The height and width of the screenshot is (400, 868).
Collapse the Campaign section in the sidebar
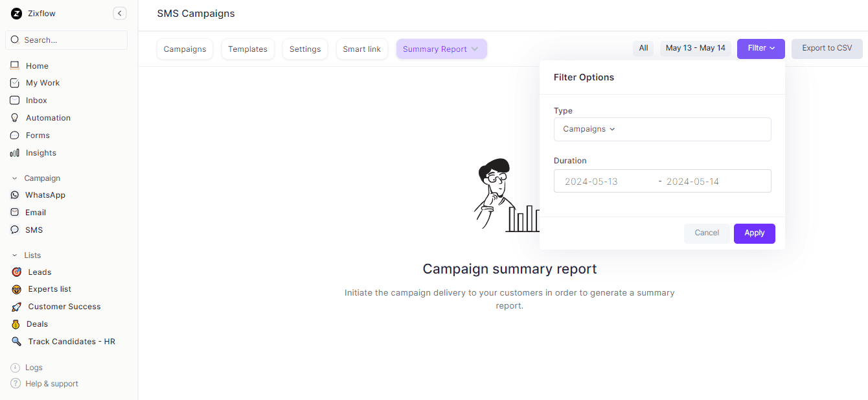pyautogui.click(x=15, y=178)
